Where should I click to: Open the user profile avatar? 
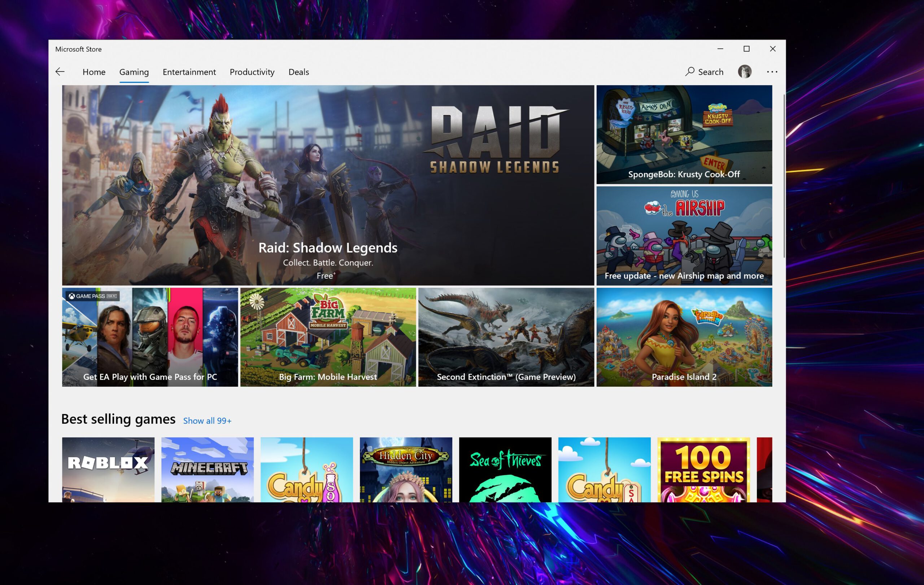click(x=744, y=72)
